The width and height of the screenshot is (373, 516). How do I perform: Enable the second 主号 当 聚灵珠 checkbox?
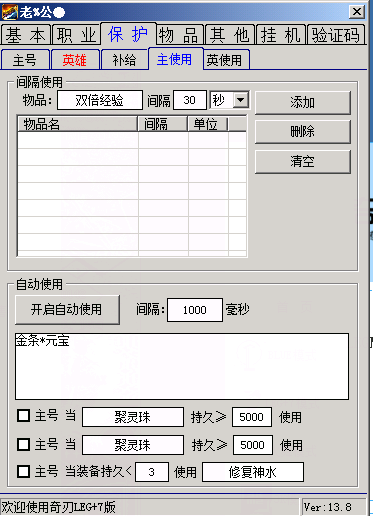pyautogui.click(x=24, y=444)
